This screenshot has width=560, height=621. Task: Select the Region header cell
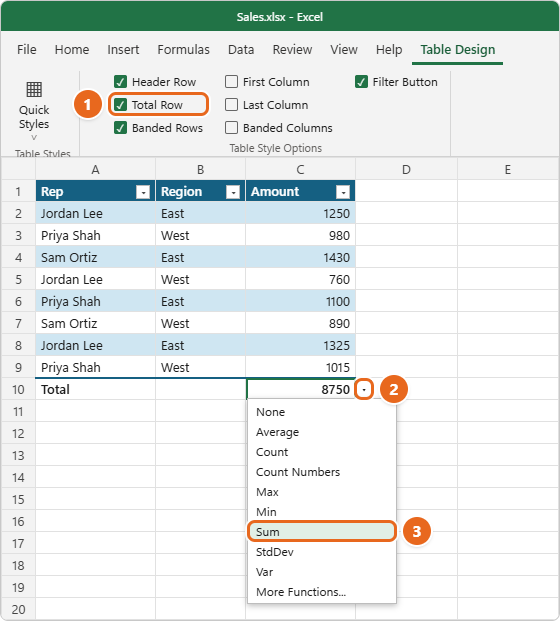point(200,192)
